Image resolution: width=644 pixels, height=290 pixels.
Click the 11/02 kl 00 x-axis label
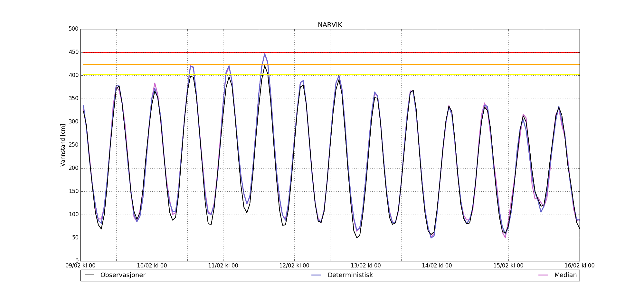click(223, 266)
